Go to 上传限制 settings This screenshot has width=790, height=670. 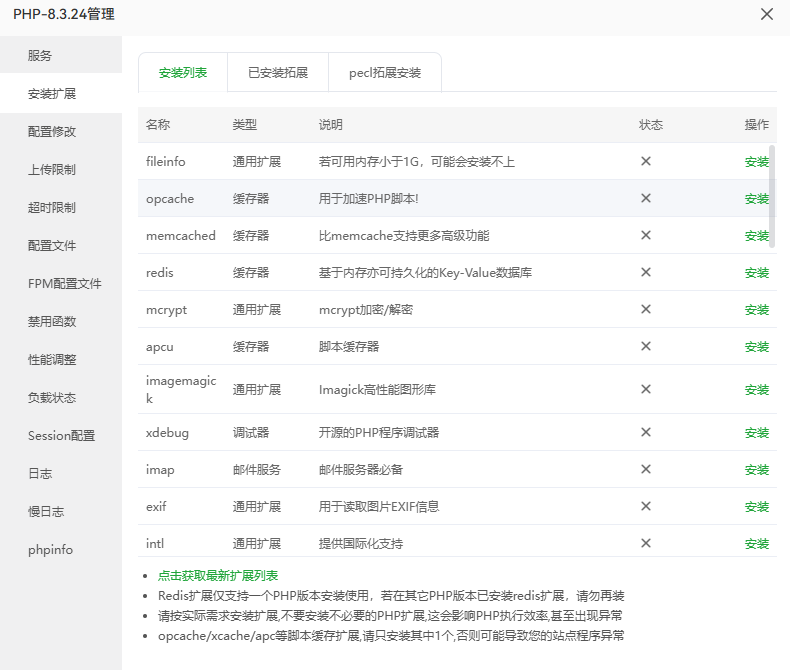(x=61, y=169)
